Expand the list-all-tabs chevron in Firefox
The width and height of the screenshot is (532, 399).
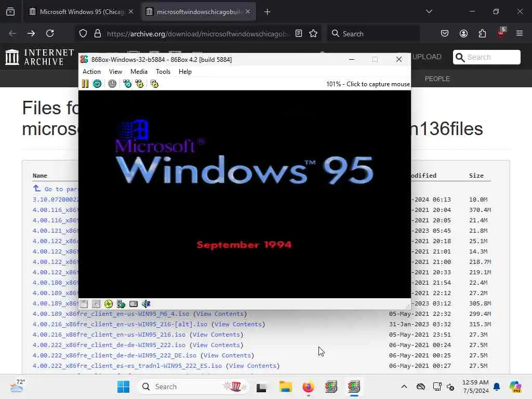point(429,11)
